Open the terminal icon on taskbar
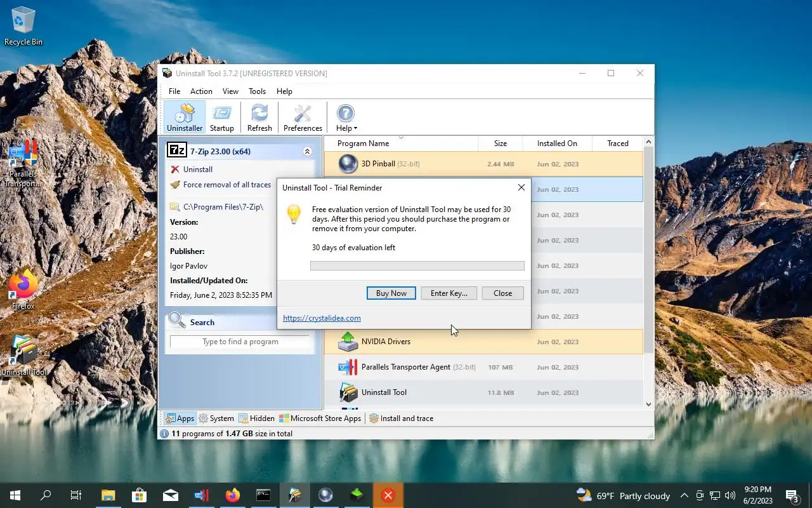 point(263,495)
